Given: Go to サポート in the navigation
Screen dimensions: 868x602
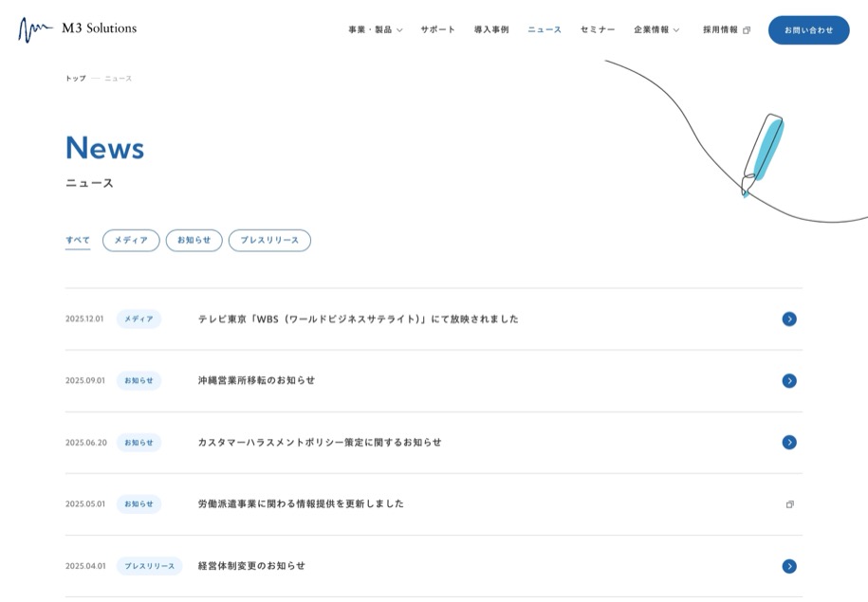Looking at the screenshot, I should [437, 30].
